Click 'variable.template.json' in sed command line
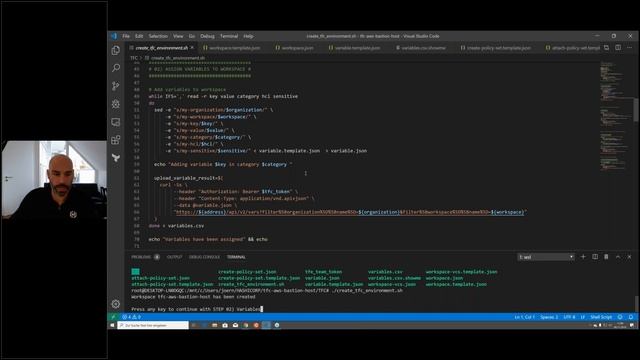The image size is (640, 360). click(289, 151)
